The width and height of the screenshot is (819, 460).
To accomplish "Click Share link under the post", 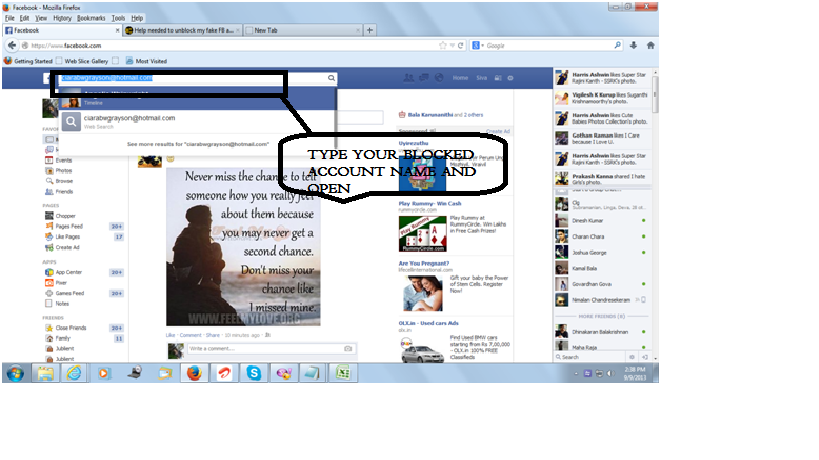I will click(x=213, y=335).
